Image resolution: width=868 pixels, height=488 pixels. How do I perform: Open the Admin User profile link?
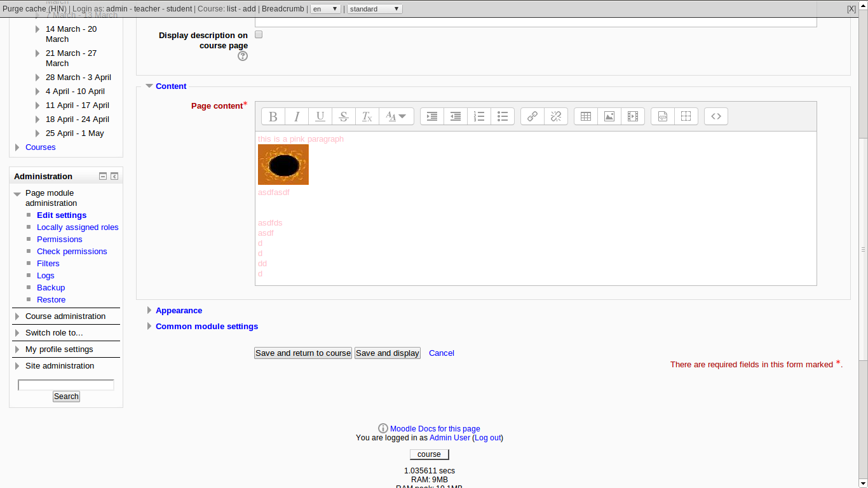coord(450,437)
